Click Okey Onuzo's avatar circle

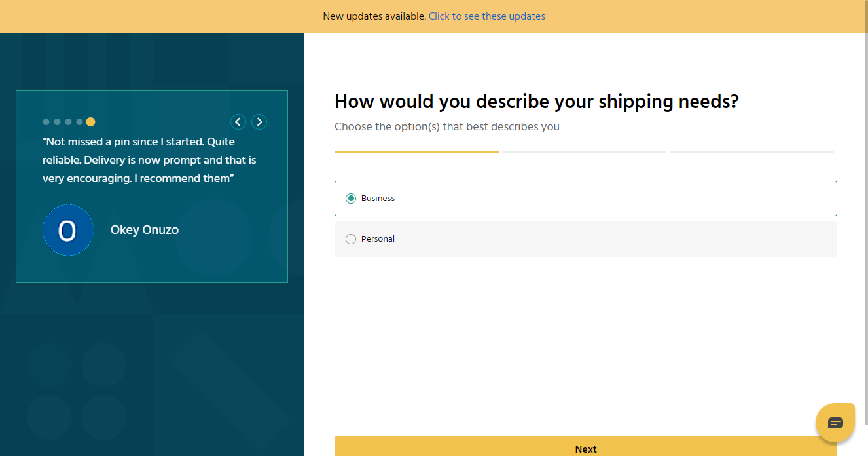click(x=68, y=230)
